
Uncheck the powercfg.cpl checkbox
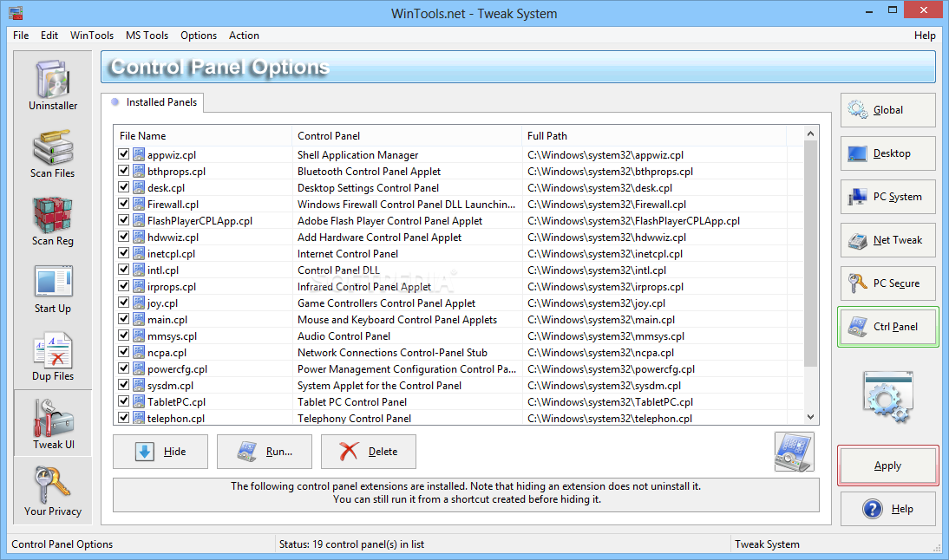124,369
